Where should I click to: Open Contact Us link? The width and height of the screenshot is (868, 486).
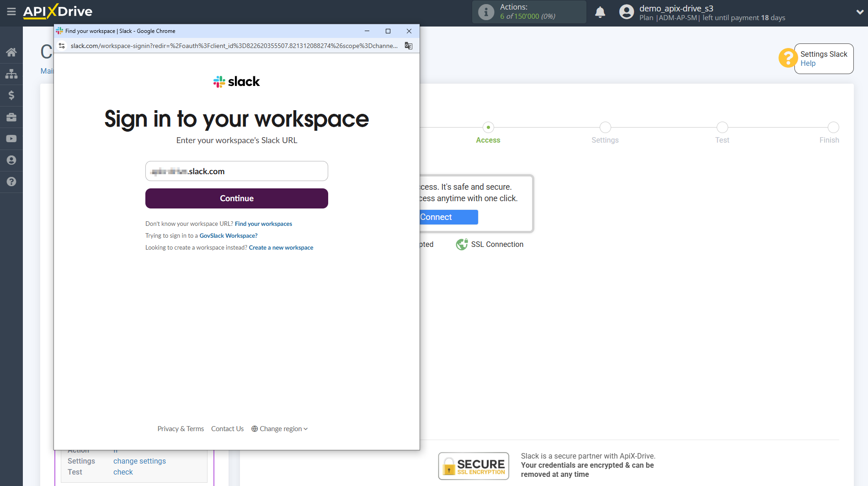pos(227,429)
